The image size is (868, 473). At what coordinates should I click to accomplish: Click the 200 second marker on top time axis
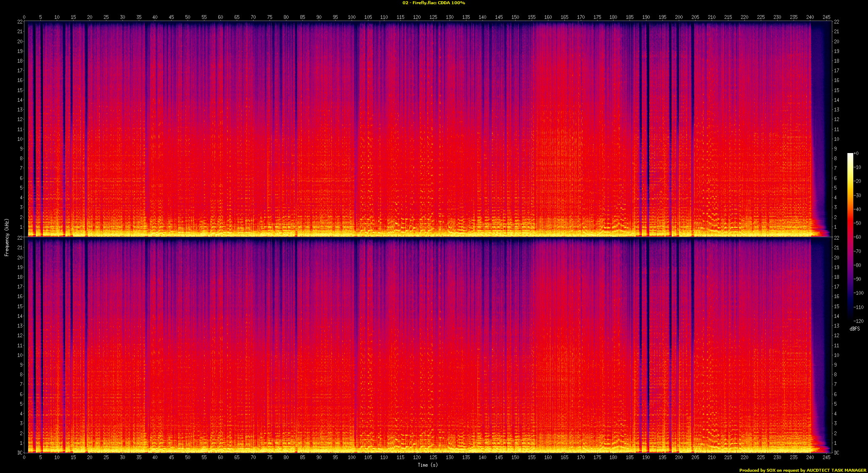(x=679, y=17)
